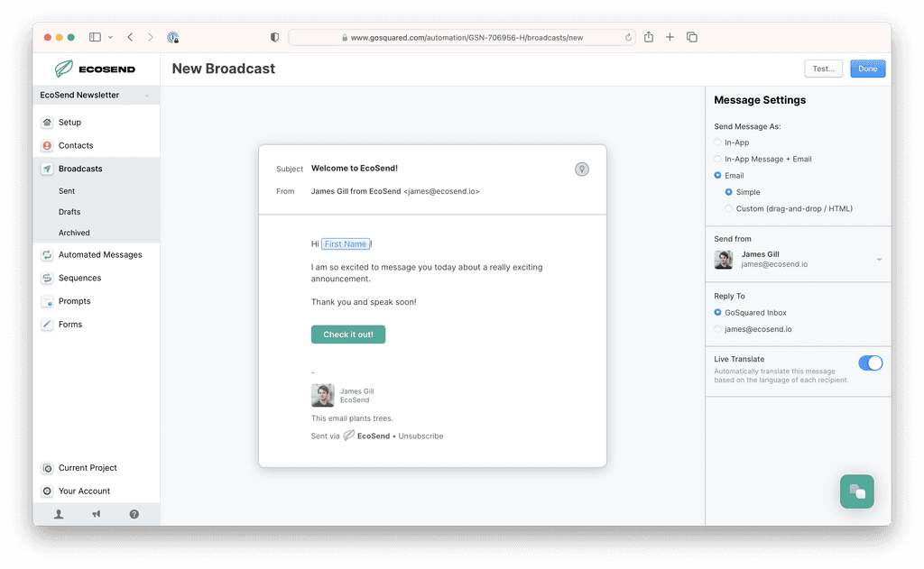Select the Contacts icon in sidebar
924x569 pixels.
coord(46,145)
